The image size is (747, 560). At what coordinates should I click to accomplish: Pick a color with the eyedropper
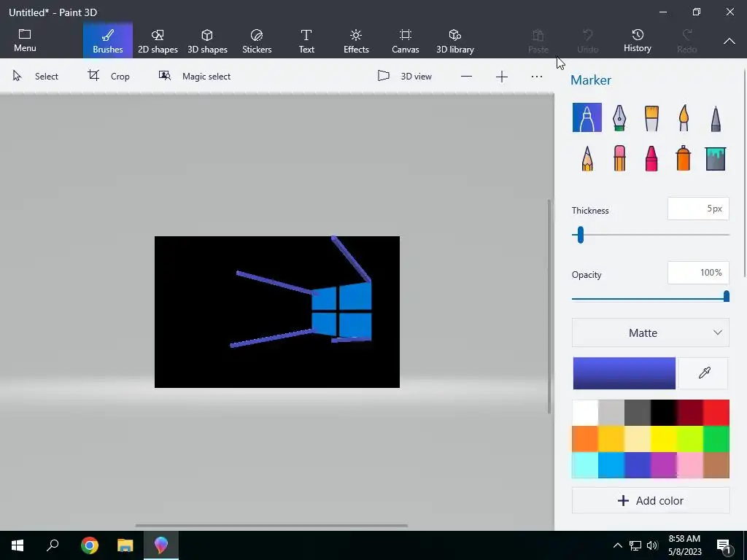coord(704,373)
